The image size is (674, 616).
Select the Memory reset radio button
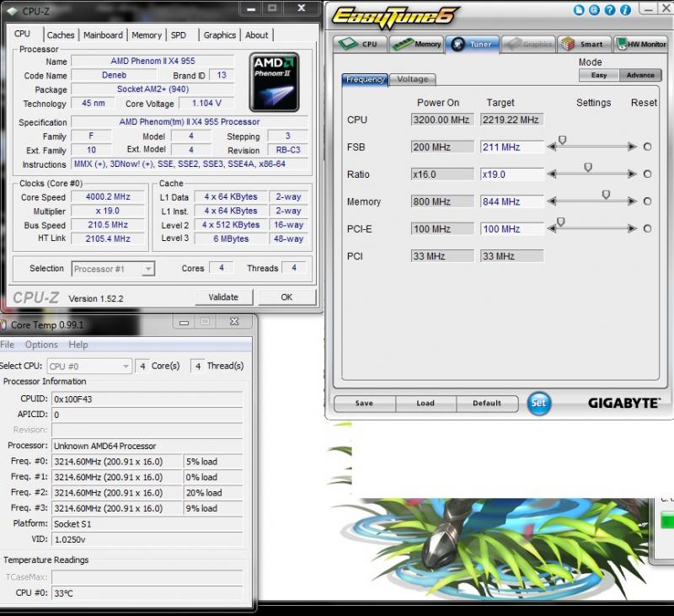point(647,201)
